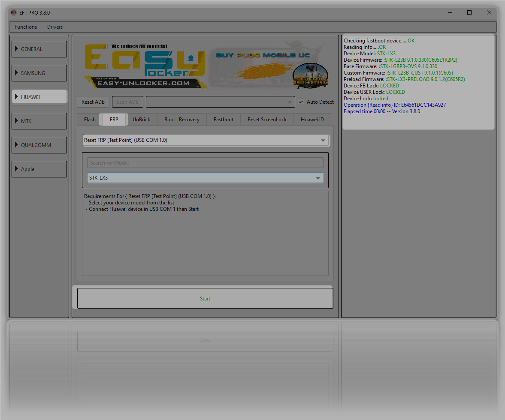Toggle the Auto Detect checkbox

tap(301, 102)
